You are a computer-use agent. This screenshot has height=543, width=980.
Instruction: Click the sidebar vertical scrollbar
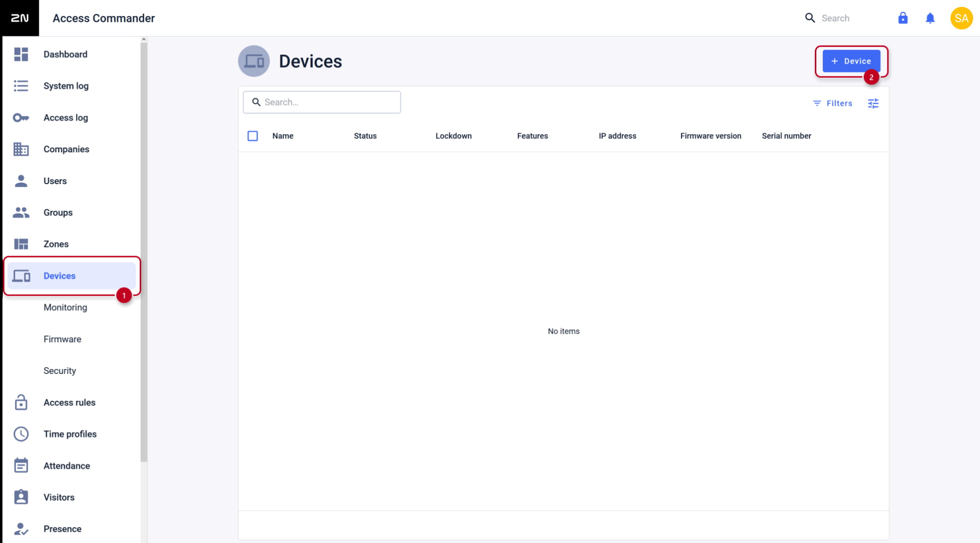[144, 252]
